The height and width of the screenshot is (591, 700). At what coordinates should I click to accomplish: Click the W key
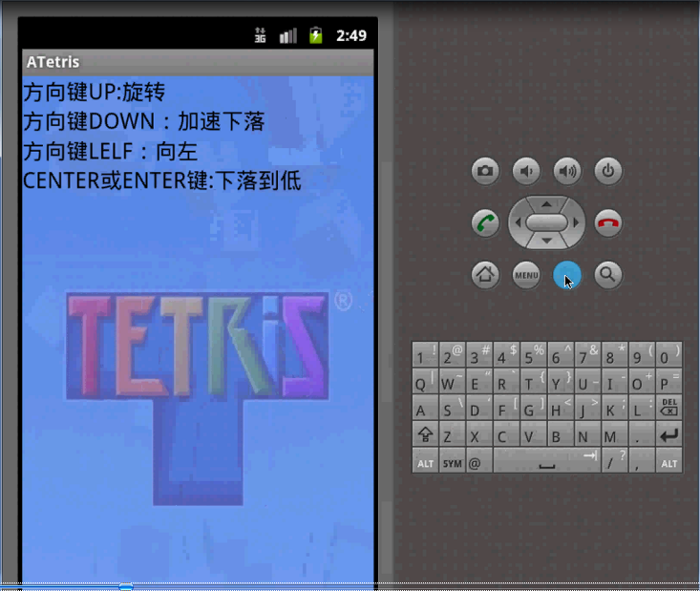(453, 381)
